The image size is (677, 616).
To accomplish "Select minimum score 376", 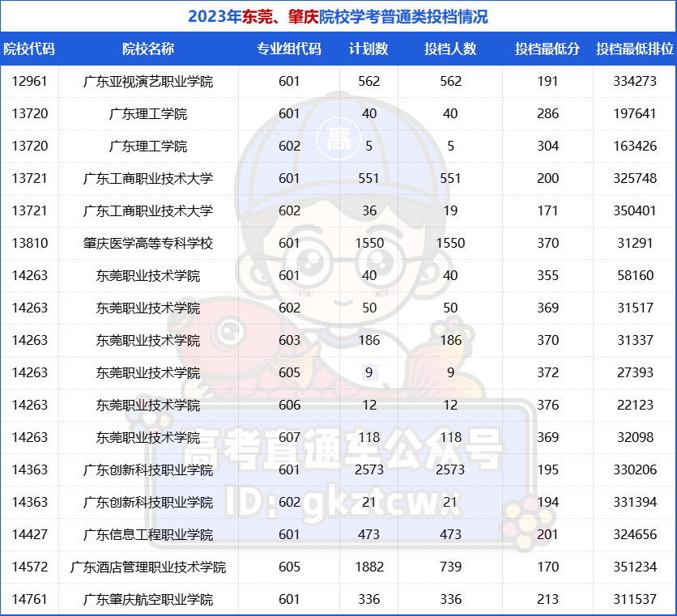I will pos(547,405).
